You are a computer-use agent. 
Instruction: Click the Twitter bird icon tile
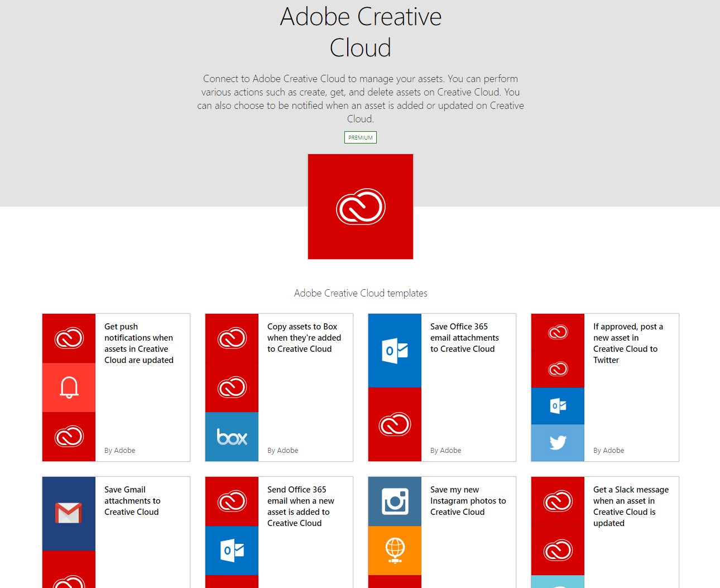point(558,443)
